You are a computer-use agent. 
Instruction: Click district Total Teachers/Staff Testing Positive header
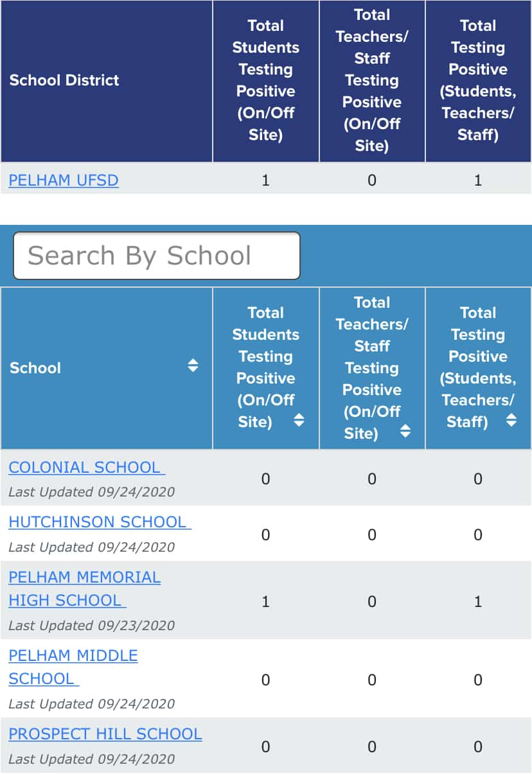pyautogui.click(x=372, y=81)
